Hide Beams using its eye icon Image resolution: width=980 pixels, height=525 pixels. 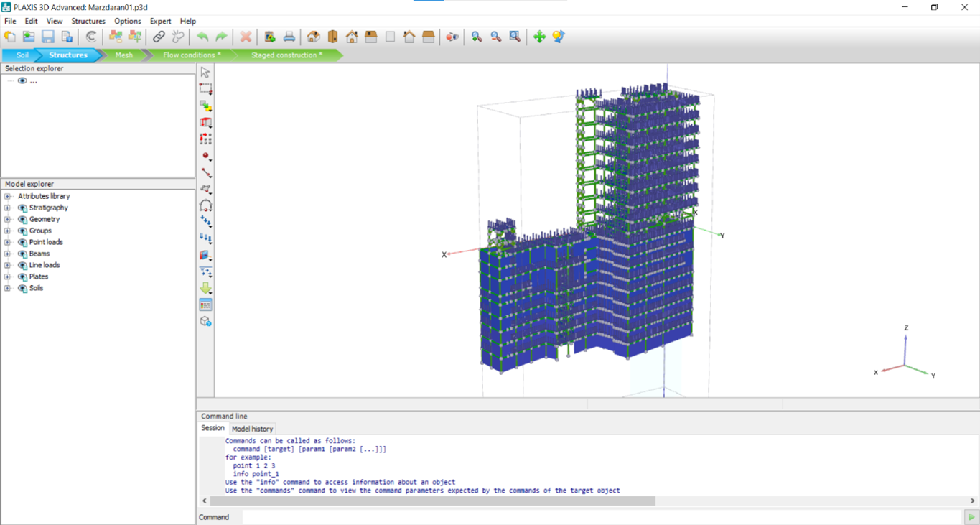coord(22,254)
